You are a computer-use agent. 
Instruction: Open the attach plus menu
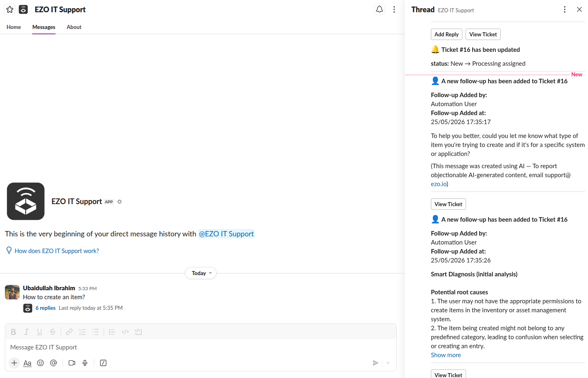click(x=14, y=363)
